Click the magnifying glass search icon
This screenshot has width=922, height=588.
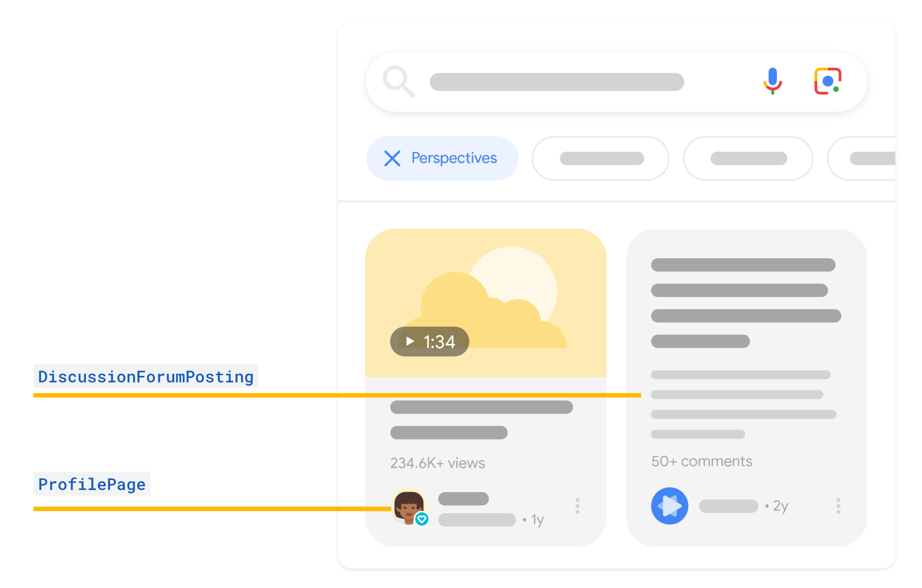click(399, 82)
